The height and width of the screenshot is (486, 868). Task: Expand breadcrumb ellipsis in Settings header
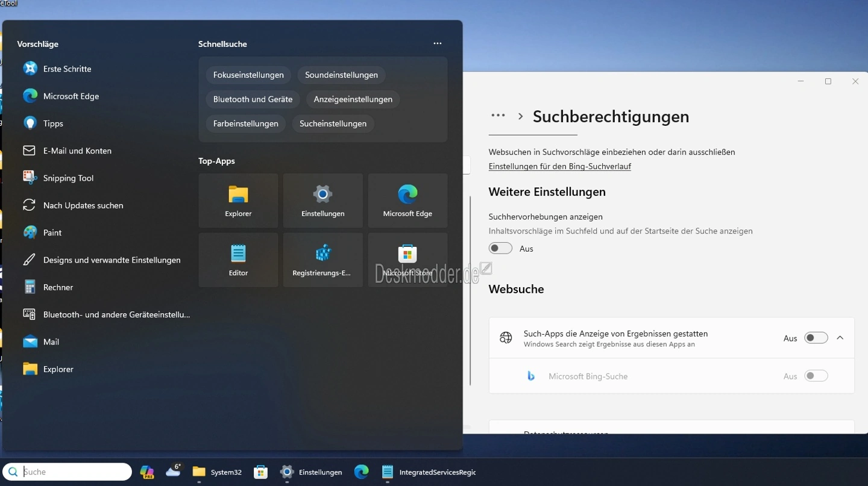pyautogui.click(x=497, y=116)
